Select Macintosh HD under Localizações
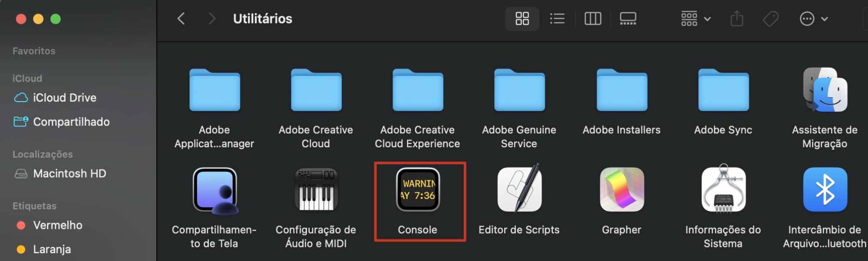The image size is (868, 261). pos(69,173)
